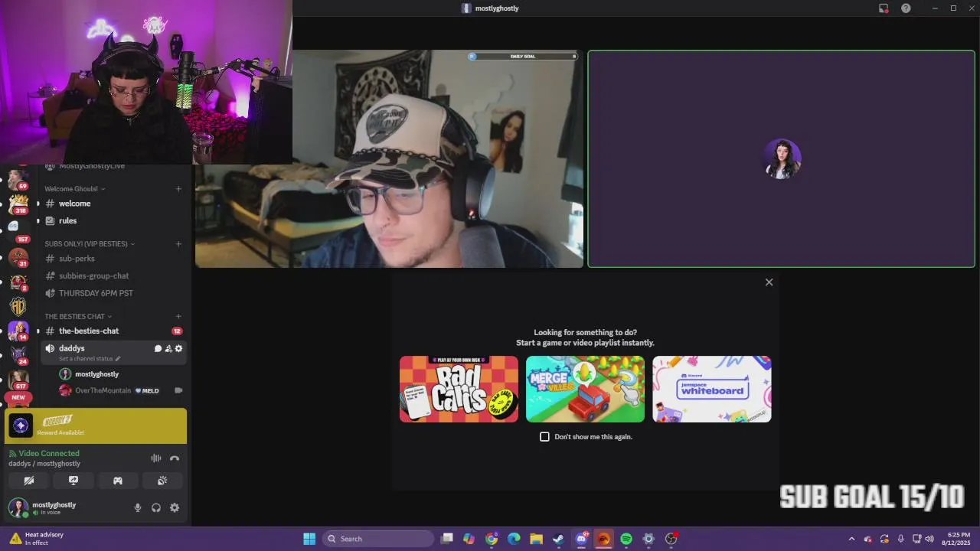Open mostlyghostly user profile avatar
Image resolution: width=980 pixels, height=551 pixels.
(18, 507)
